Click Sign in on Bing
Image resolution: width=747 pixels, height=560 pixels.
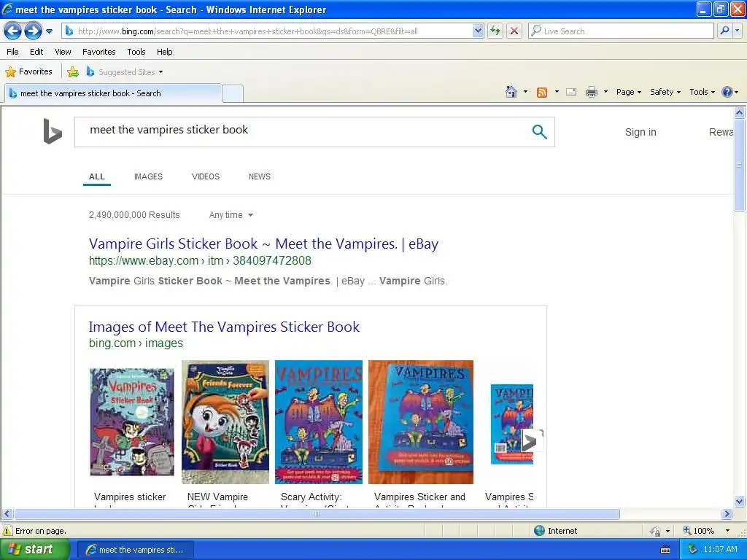pos(640,133)
